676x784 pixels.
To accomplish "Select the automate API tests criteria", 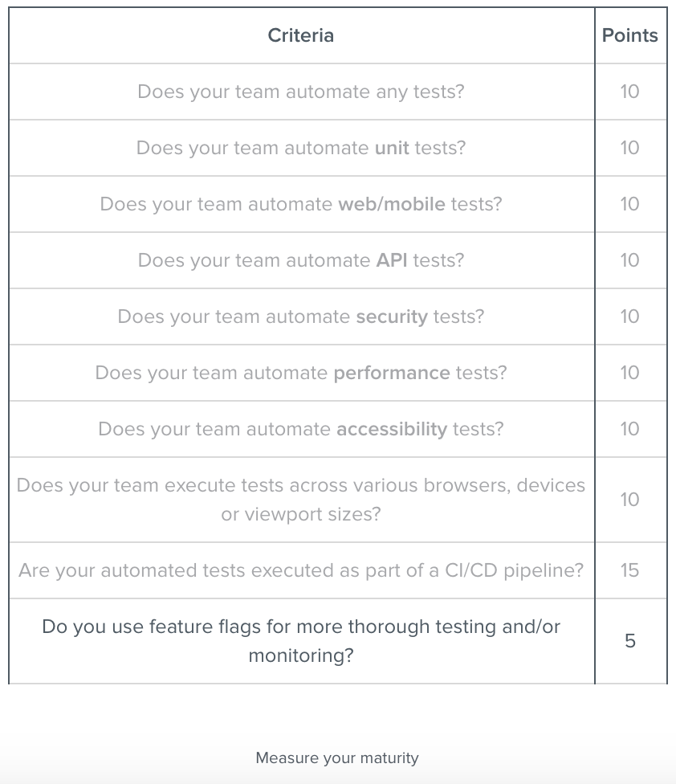I will pyautogui.click(x=301, y=260).
